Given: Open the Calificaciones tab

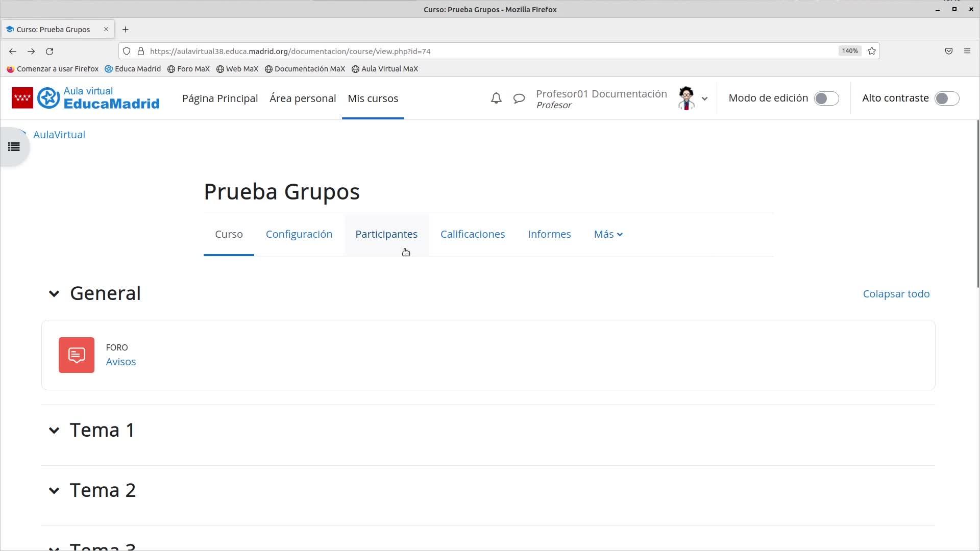Looking at the screenshot, I should (x=472, y=234).
